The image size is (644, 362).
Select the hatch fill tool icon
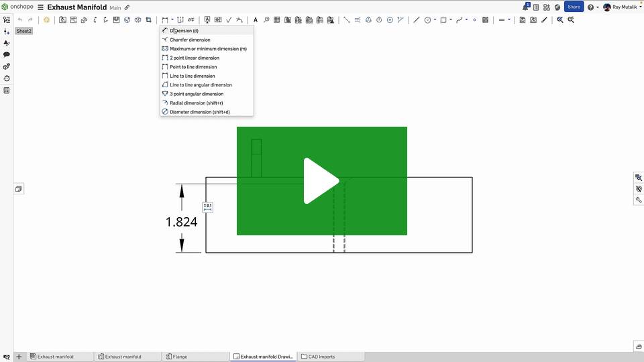485,19
